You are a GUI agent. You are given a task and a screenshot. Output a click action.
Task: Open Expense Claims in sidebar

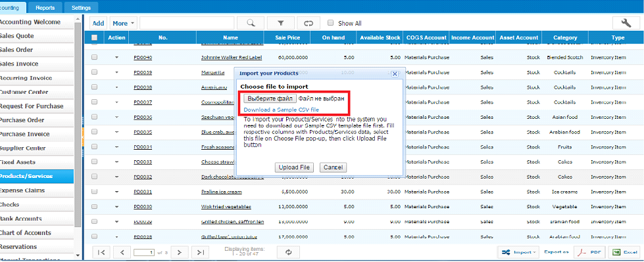(x=37, y=190)
